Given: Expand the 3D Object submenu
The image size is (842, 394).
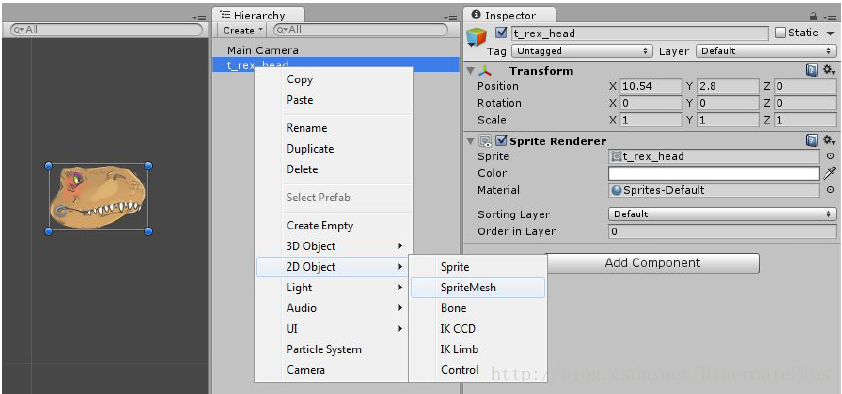Looking at the screenshot, I should tap(334, 246).
